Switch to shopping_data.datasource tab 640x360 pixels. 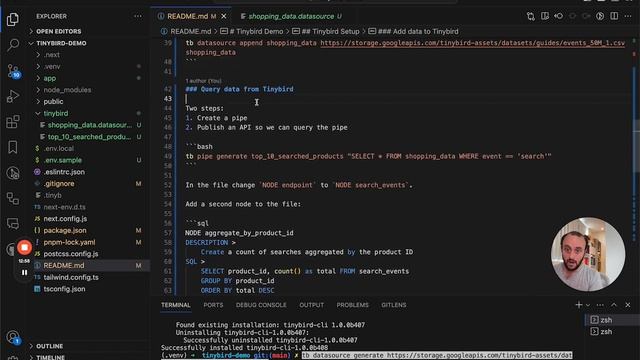click(x=291, y=16)
